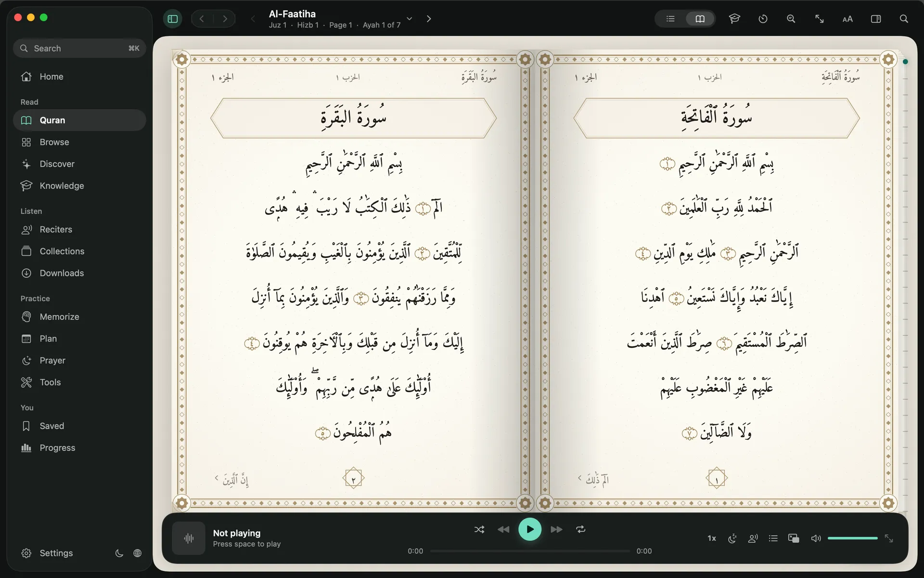924x578 pixels.
Task: Open Collections in the sidebar
Action: pos(79,251)
